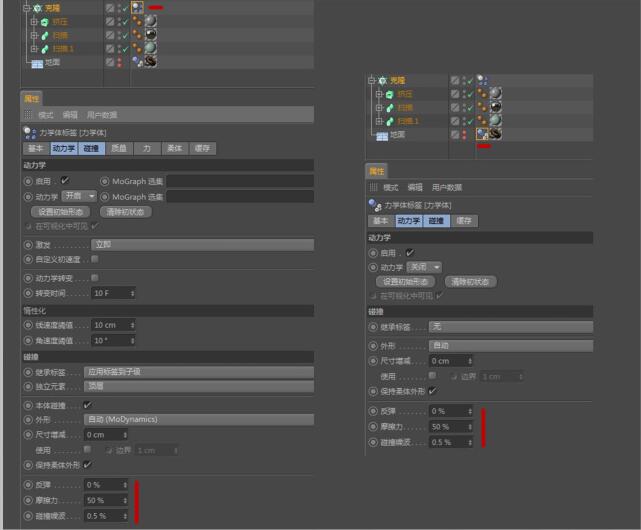Toggle the 启用 checkbox in left attributes panel
This screenshot has width=641, height=530.
(65, 180)
